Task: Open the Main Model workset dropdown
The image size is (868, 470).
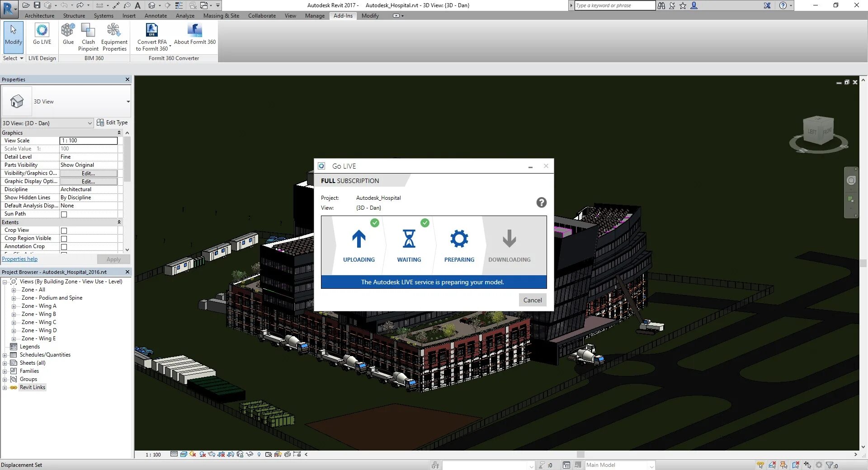Action: click(x=620, y=465)
